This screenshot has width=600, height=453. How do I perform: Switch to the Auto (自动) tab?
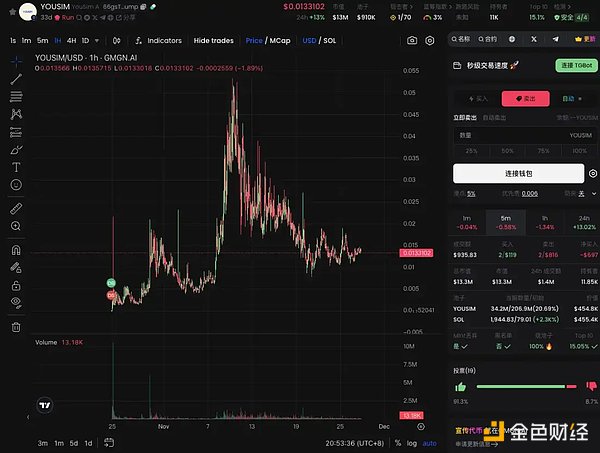tap(572, 99)
